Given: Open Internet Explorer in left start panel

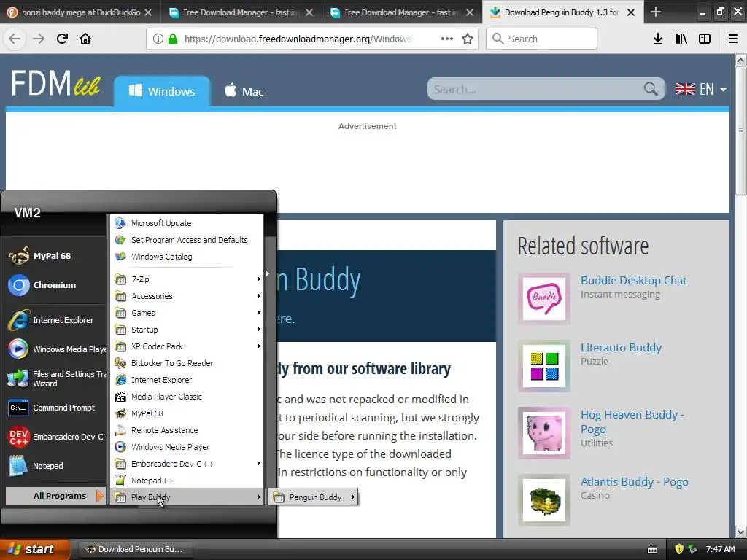Looking at the screenshot, I should click(55, 320).
